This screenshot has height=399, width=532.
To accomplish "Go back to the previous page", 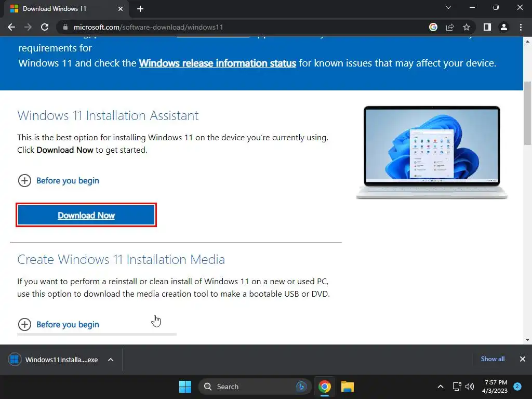I will [11, 27].
